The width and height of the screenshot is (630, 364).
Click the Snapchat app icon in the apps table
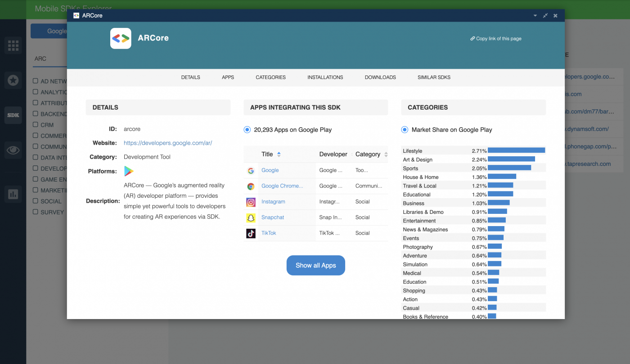tap(251, 218)
